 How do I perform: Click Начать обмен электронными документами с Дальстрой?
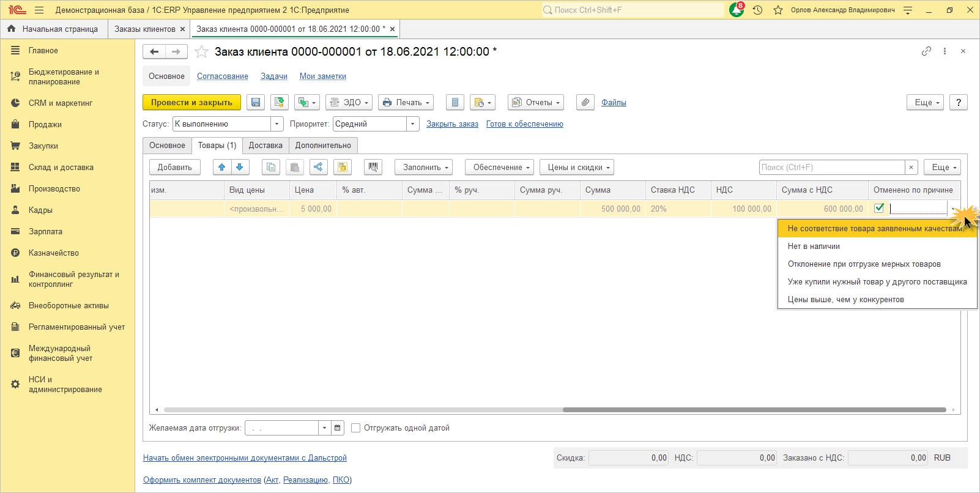tap(245, 458)
